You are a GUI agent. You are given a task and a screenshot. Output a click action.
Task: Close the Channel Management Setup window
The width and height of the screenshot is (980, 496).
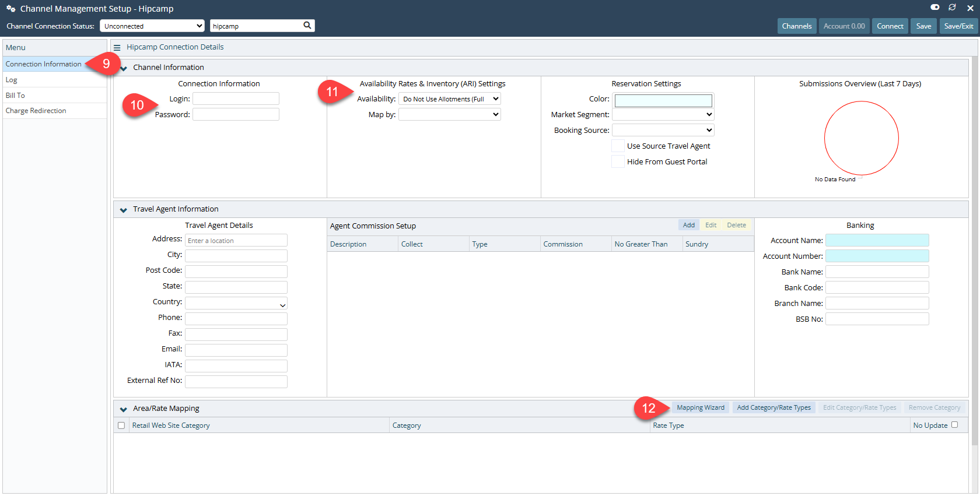[970, 8]
